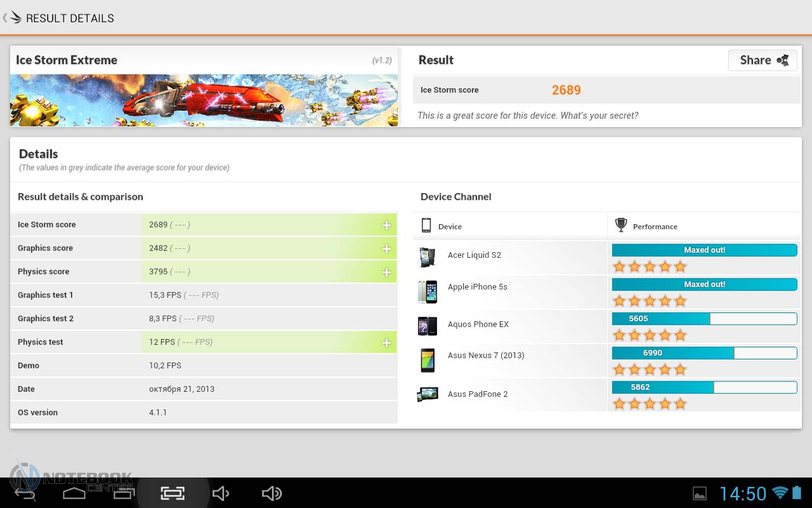The width and height of the screenshot is (812, 508).
Task: Select the Device column header
Action: pyautogui.click(x=450, y=227)
